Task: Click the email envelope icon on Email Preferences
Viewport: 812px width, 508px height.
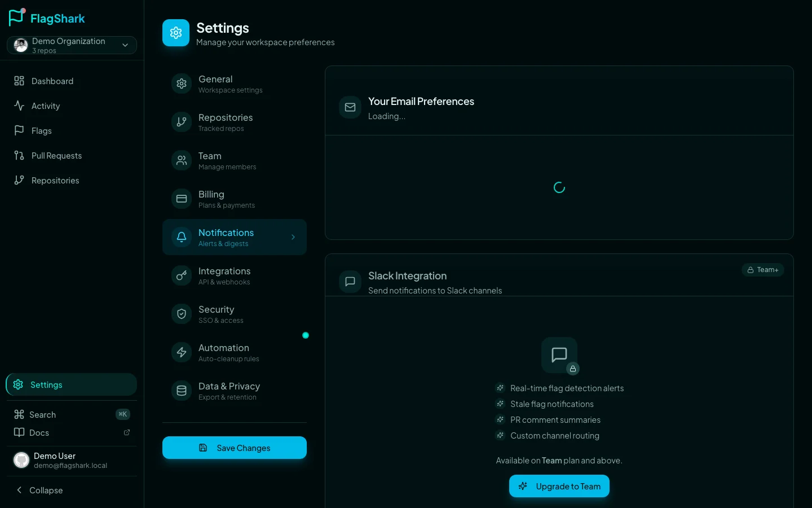Action: [x=350, y=107]
